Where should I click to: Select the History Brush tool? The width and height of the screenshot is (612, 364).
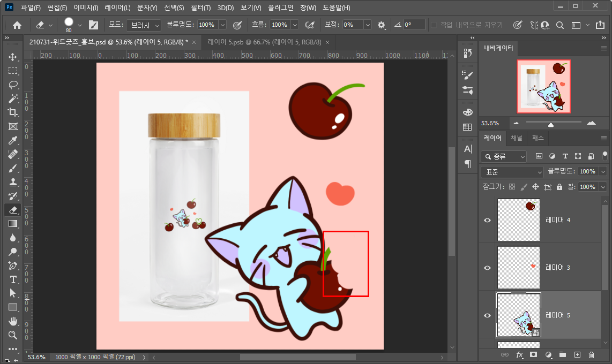(x=13, y=196)
